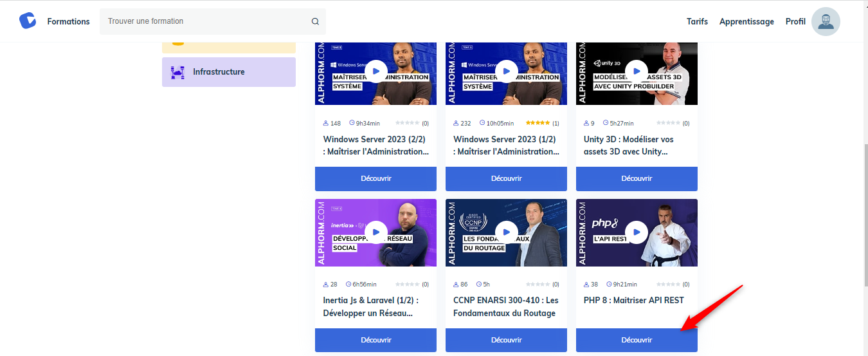The height and width of the screenshot is (356, 868).
Task: Click the star rating of Unity 3D course
Action: click(x=669, y=123)
